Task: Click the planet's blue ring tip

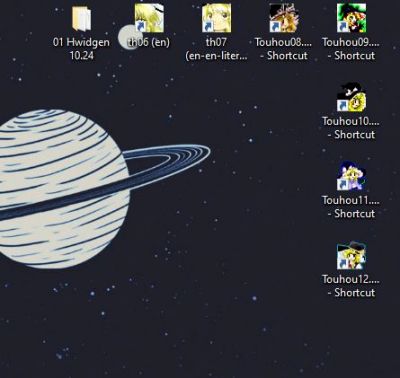Action: pyautogui.click(x=204, y=152)
